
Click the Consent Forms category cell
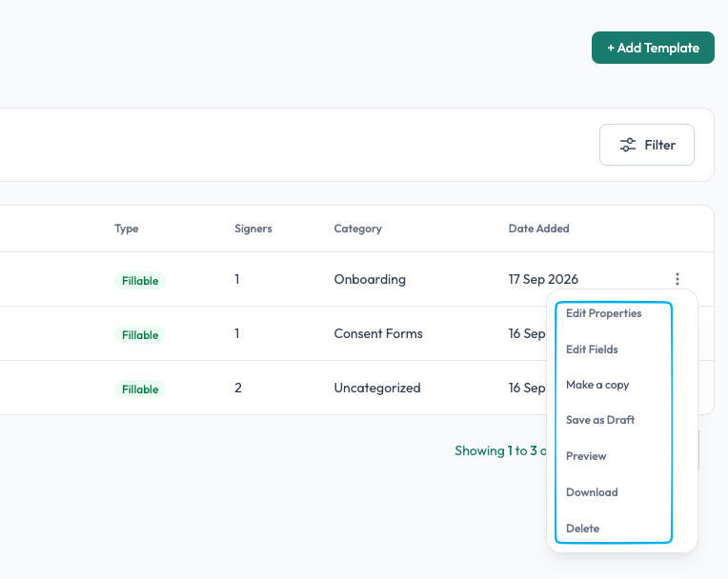click(378, 333)
